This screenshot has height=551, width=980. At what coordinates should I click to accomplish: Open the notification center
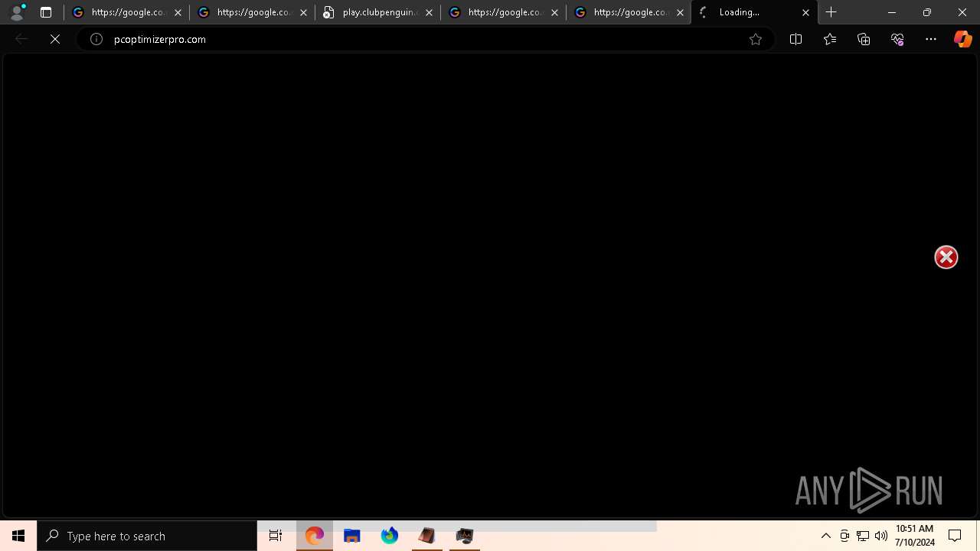pyautogui.click(x=955, y=536)
